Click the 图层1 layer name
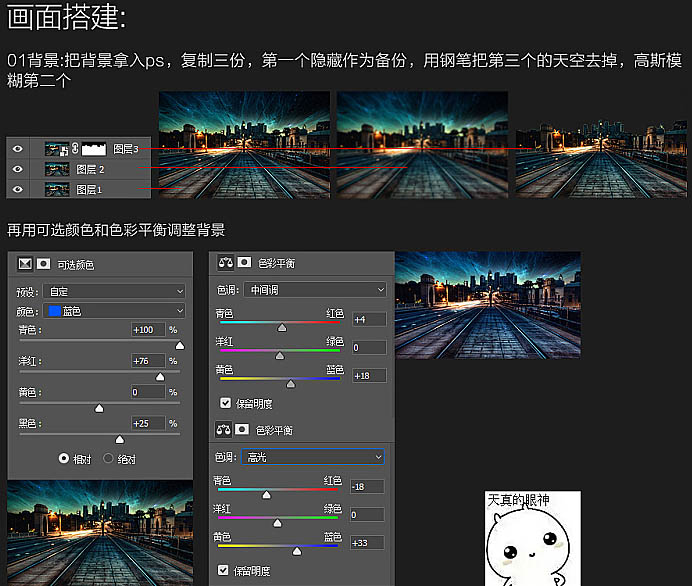 (89, 190)
